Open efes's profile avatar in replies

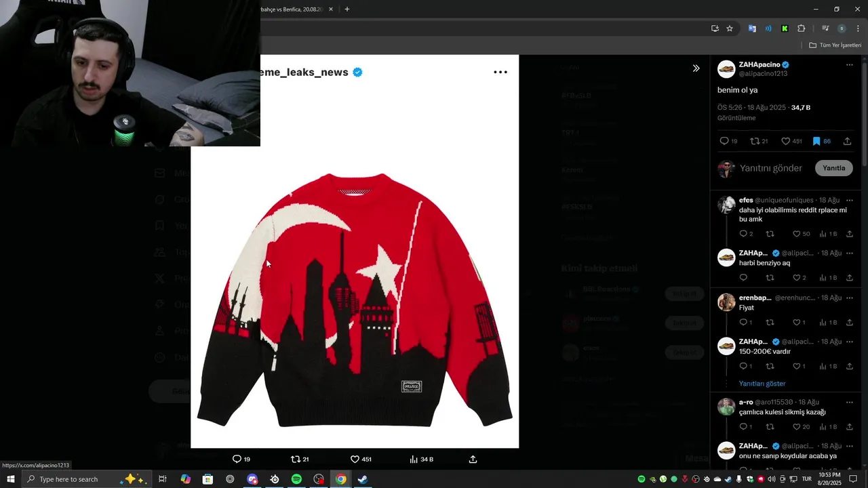tap(726, 205)
